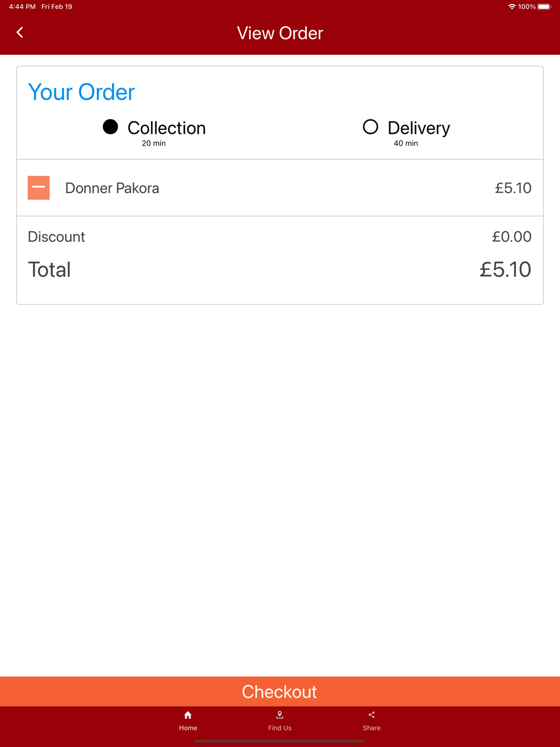Click the battery icon in the status bar
Image resolution: width=560 pixels, height=747 pixels.
click(544, 7)
